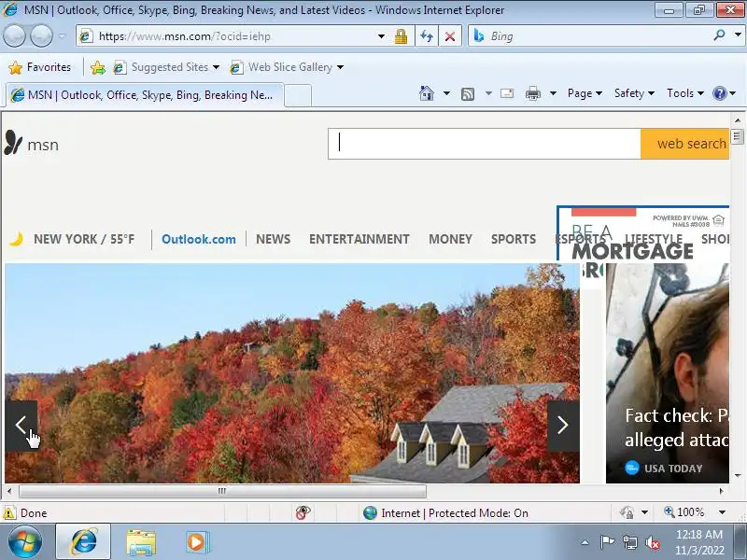
Task: Expand the Feeds dropdown arrow
Action: (x=488, y=93)
